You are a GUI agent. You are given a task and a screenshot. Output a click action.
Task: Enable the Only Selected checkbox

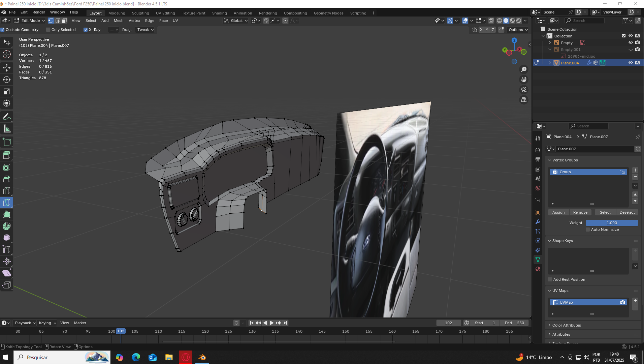point(48,30)
